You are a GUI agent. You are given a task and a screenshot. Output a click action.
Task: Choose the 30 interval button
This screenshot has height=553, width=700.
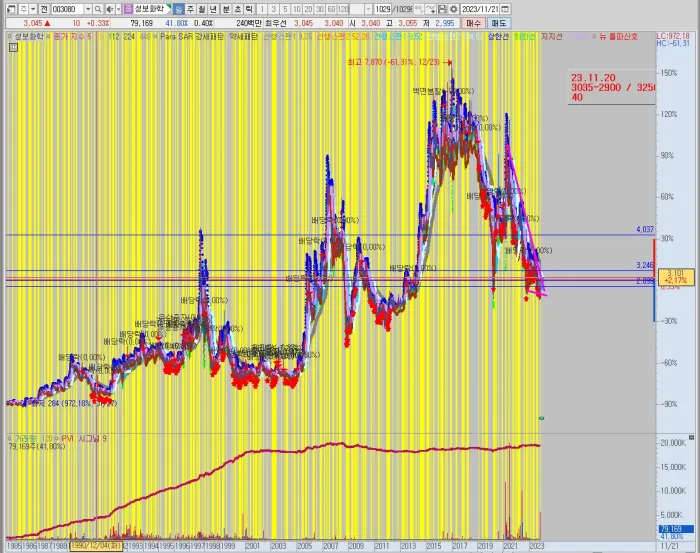click(x=320, y=9)
